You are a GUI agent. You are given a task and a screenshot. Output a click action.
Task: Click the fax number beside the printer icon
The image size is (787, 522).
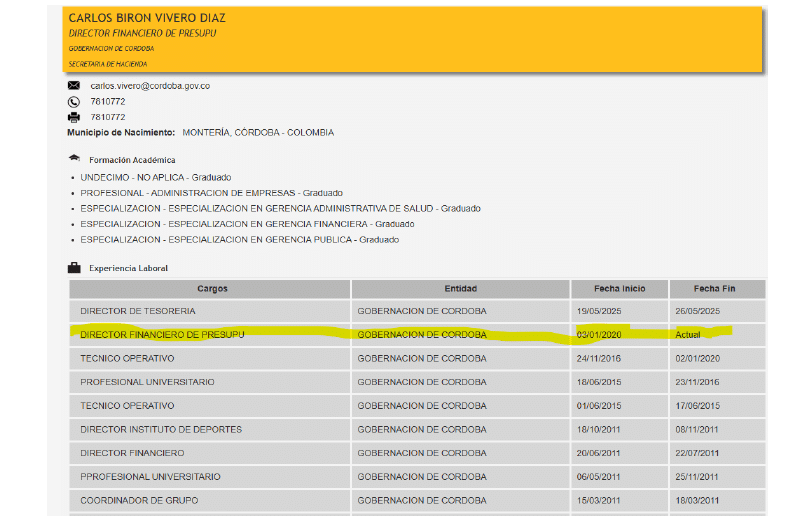[108, 117]
